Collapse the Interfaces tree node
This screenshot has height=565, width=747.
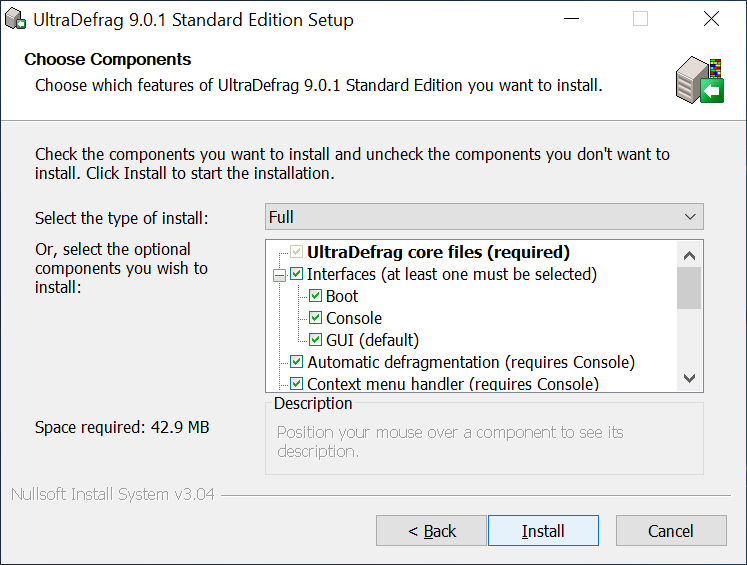(279, 274)
